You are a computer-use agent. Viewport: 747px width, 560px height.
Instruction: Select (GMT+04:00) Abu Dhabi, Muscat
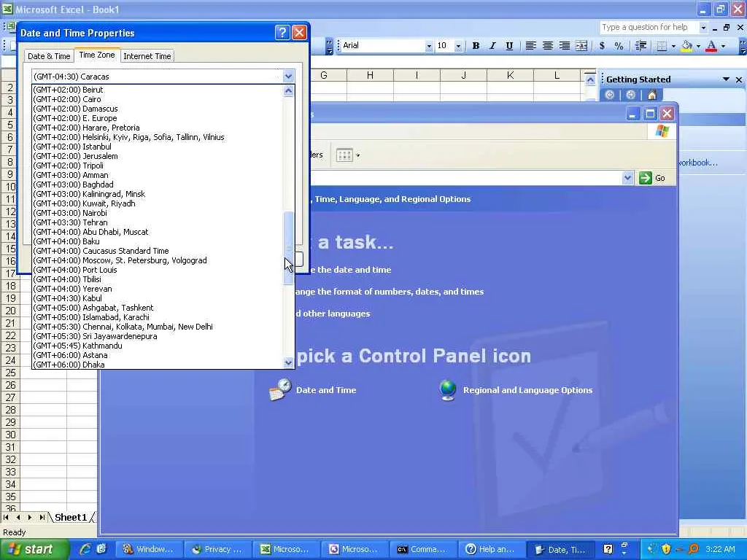pos(158,232)
